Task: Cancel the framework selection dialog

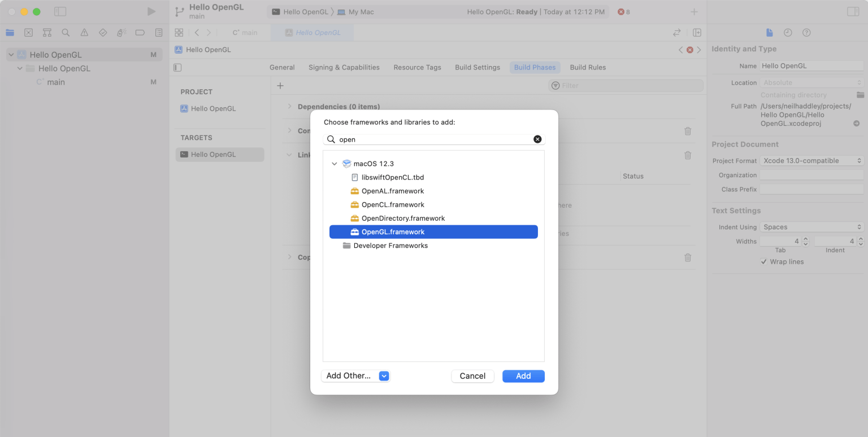Action: click(472, 376)
